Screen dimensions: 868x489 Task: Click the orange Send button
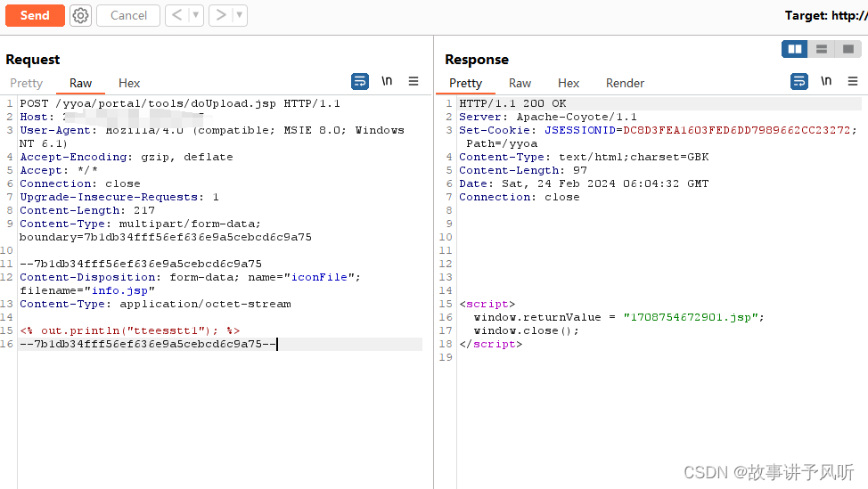pos(35,15)
